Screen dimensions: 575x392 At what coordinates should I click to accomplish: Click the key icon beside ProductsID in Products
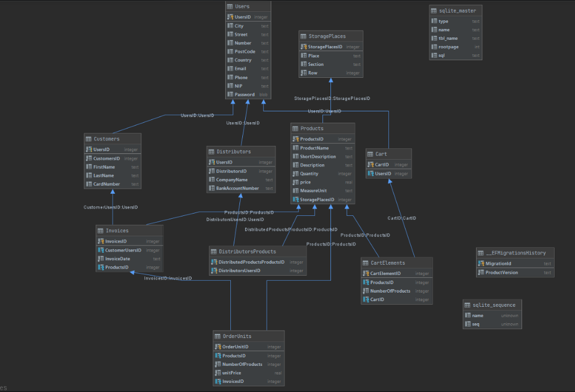(296, 139)
